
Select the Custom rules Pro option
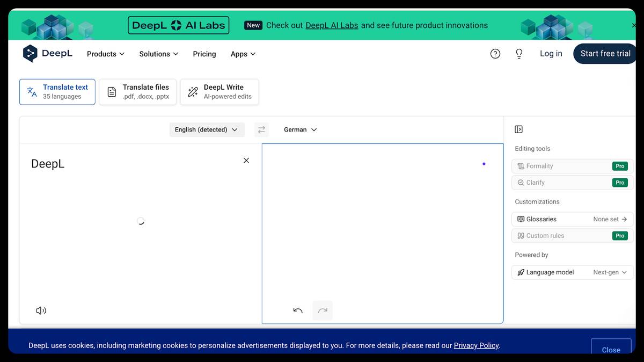620,236
